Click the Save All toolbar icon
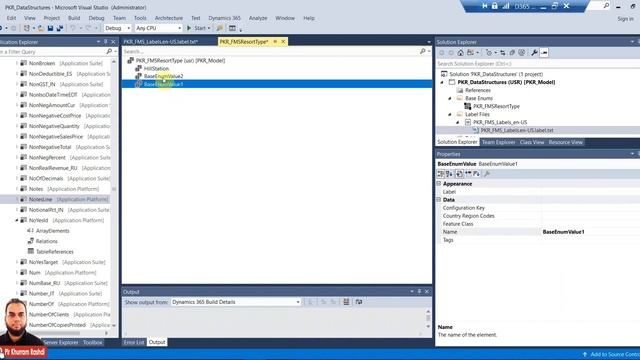The height and width of the screenshot is (360, 640). pyautogui.click(x=60, y=28)
